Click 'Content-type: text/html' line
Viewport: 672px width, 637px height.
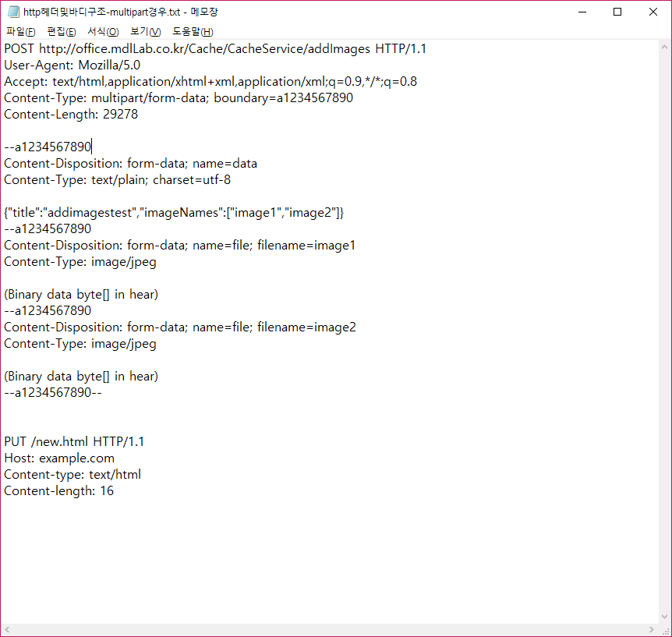point(73,475)
